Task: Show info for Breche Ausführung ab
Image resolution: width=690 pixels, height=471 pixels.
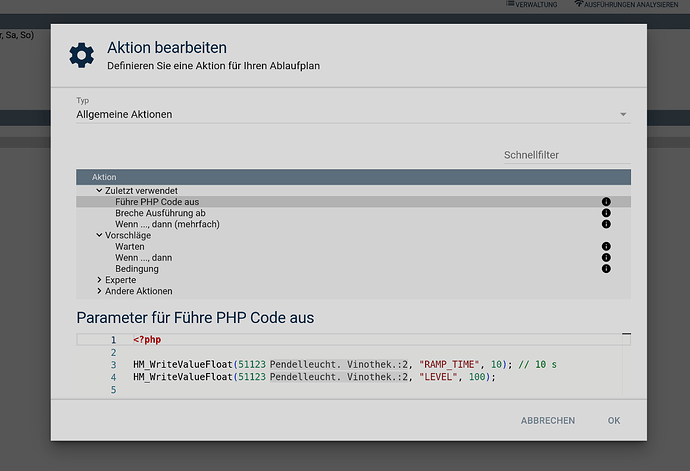Action: (606, 213)
